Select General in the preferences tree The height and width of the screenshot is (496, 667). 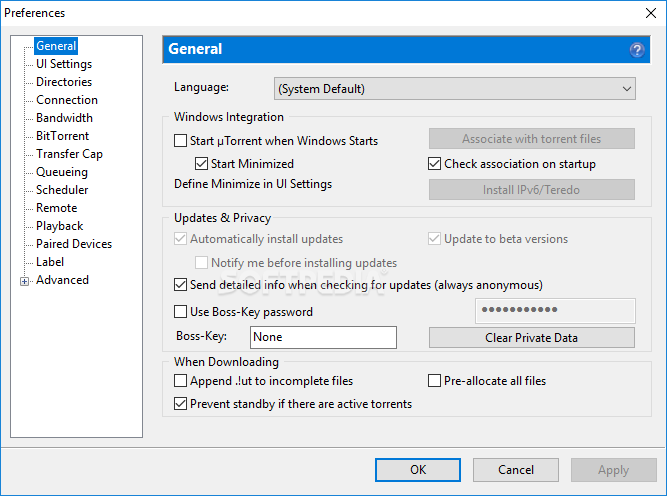[56, 46]
